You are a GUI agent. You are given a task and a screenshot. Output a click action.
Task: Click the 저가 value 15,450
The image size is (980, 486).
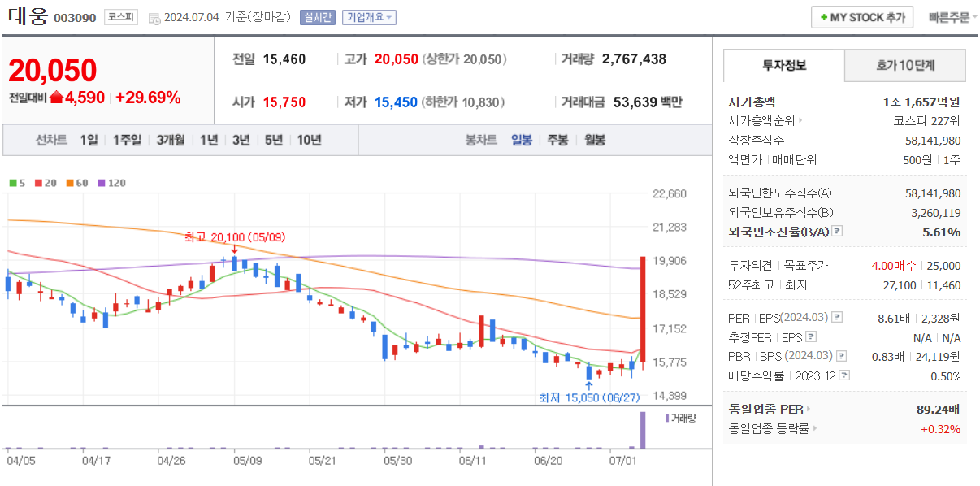click(396, 102)
